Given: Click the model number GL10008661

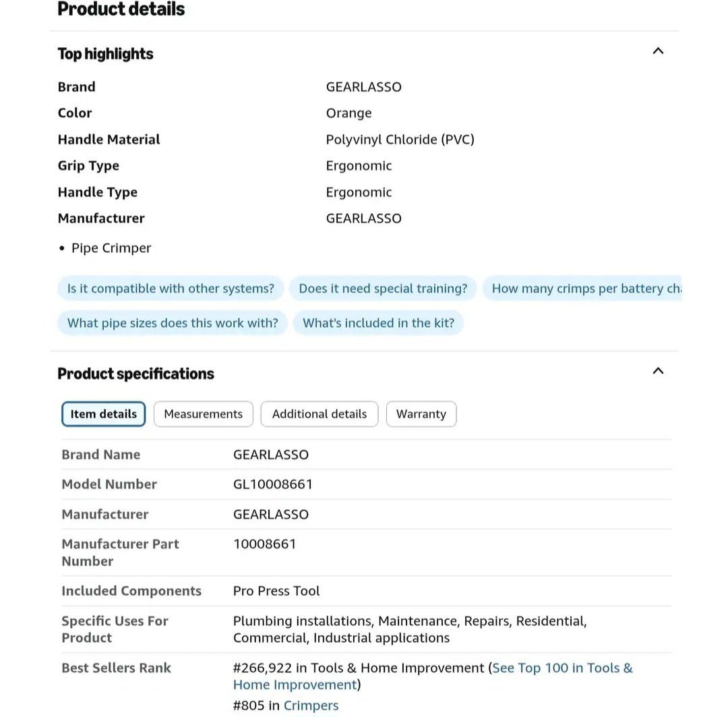Looking at the screenshot, I should pyautogui.click(x=273, y=484).
